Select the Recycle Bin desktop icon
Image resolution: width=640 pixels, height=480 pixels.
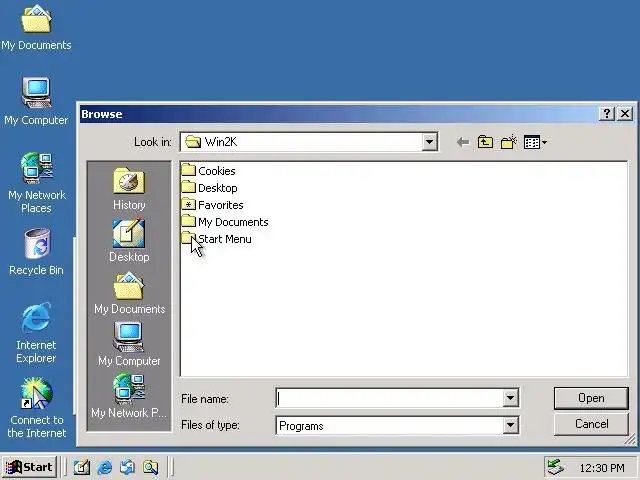pos(36,252)
